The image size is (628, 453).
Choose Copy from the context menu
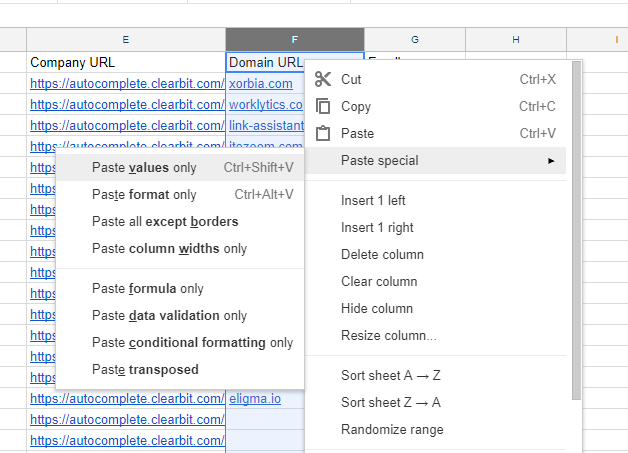[435, 106]
